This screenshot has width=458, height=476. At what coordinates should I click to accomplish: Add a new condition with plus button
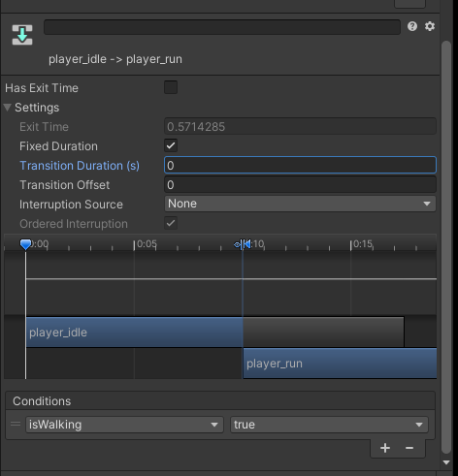click(385, 448)
